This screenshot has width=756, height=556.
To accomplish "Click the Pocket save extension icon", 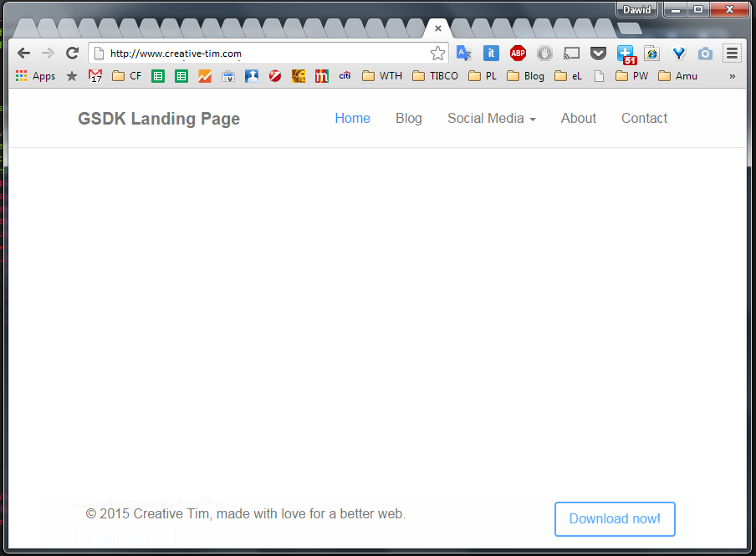I will click(598, 54).
